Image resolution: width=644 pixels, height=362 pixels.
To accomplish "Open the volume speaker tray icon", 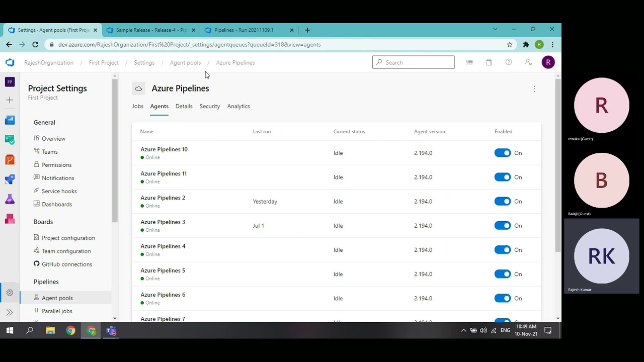I will coord(484,330).
